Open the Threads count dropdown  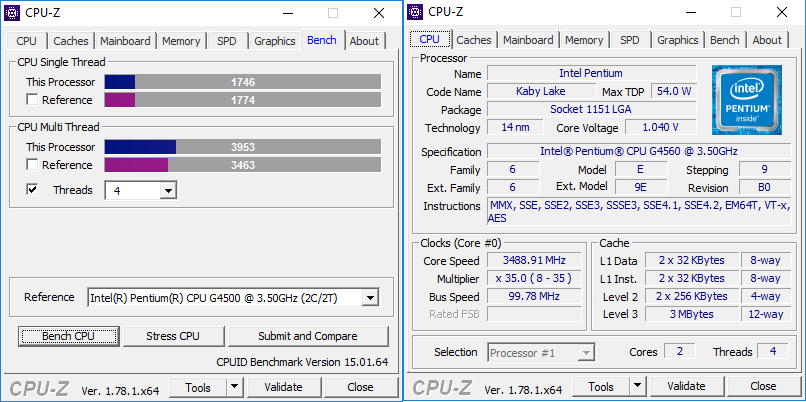click(x=167, y=191)
